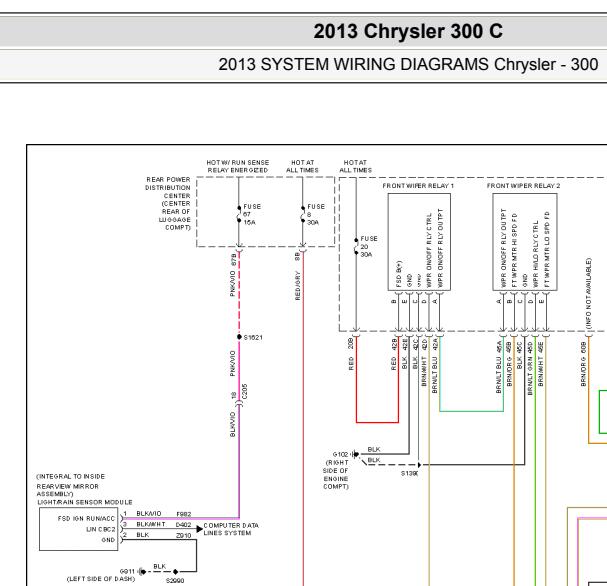
Task: Select the "FRONT WIPER RELAY 2" label
Action: [523, 186]
